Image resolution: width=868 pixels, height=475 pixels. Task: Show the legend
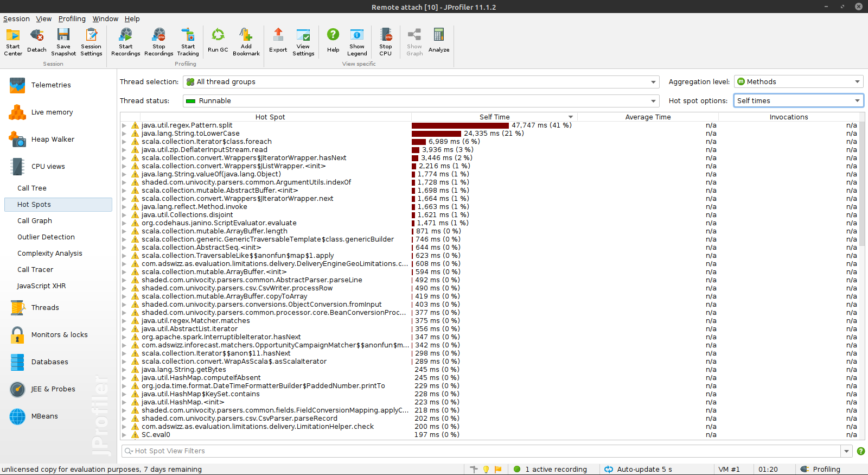(357, 42)
